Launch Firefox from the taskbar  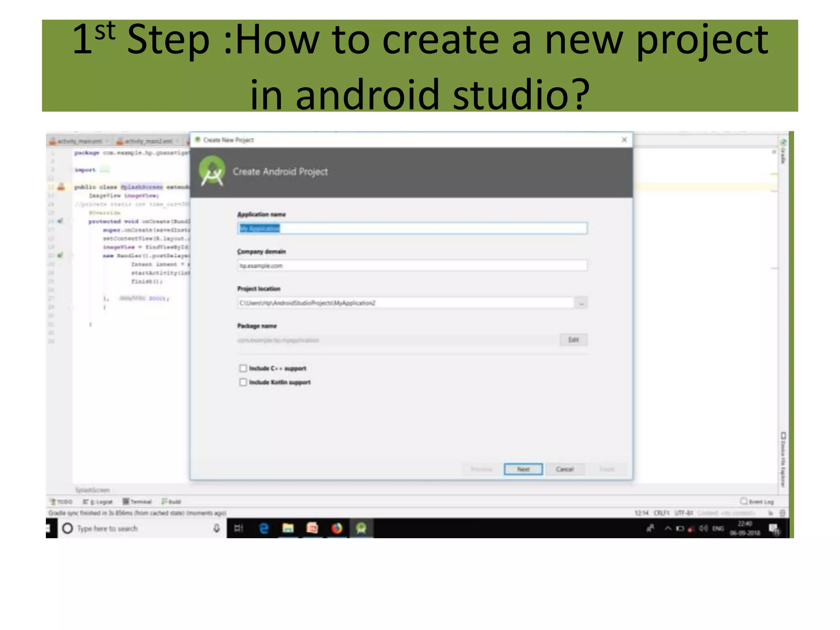coord(337,528)
